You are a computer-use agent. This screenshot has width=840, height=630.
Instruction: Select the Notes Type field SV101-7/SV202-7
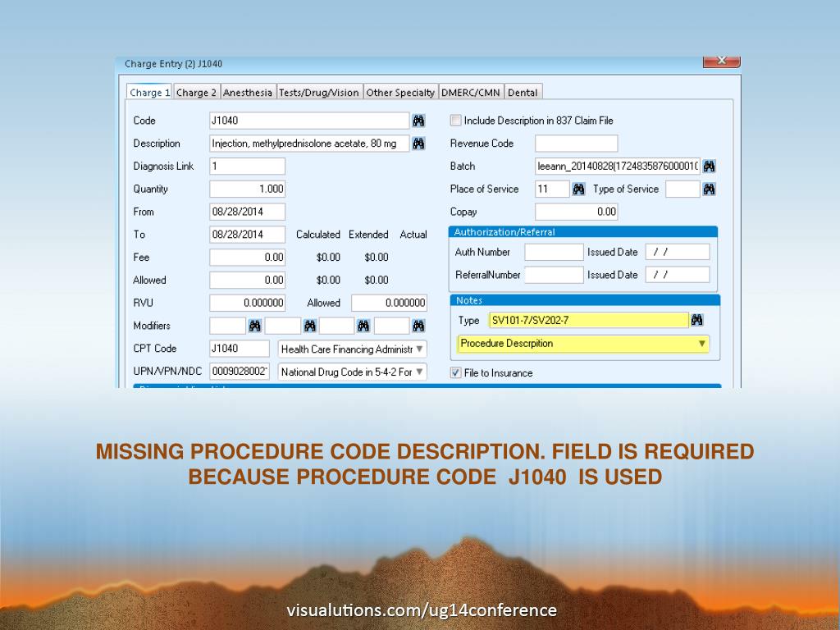(x=589, y=321)
